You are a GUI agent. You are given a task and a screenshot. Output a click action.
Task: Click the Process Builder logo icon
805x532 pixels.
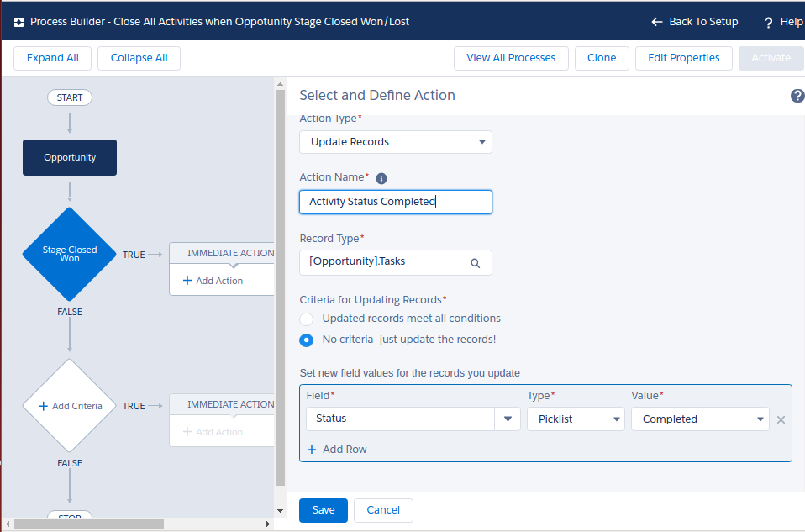coord(18,22)
